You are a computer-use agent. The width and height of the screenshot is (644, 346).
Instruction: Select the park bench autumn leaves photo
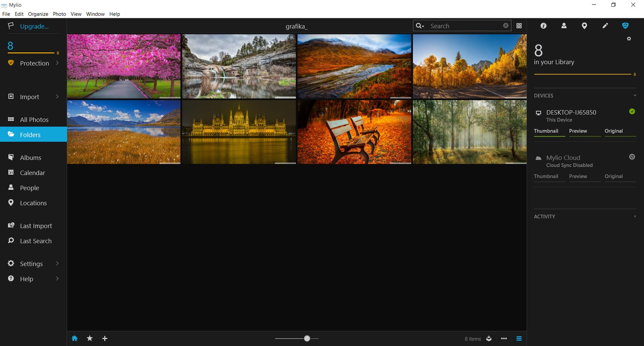click(354, 132)
